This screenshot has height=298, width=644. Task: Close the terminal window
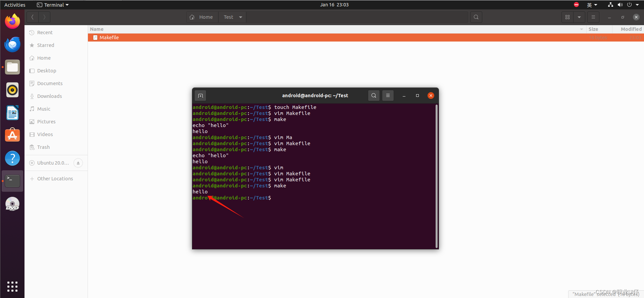point(431,96)
